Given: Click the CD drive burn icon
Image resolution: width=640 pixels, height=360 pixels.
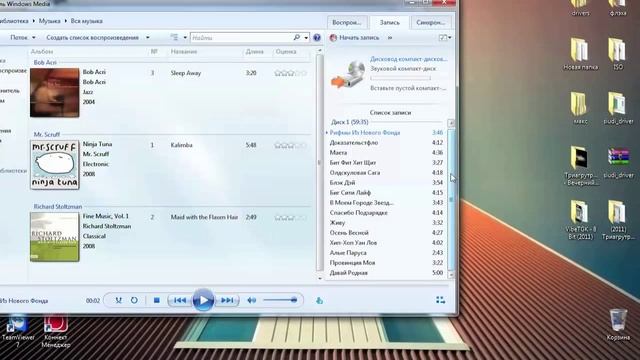Looking at the screenshot, I should [348, 74].
